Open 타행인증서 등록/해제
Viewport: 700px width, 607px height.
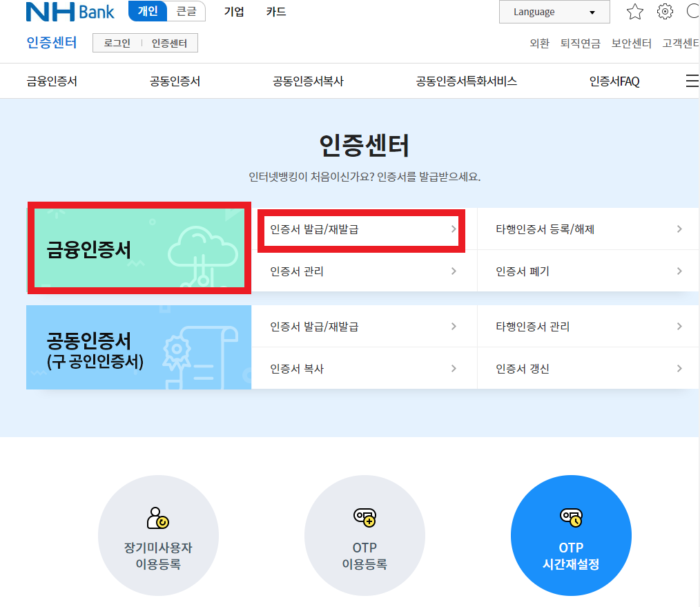click(588, 229)
